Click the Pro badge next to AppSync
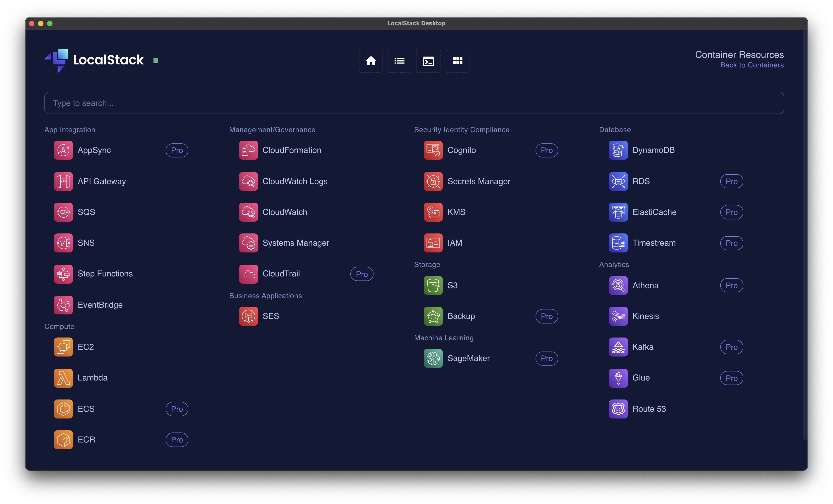 (x=177, y=150)
